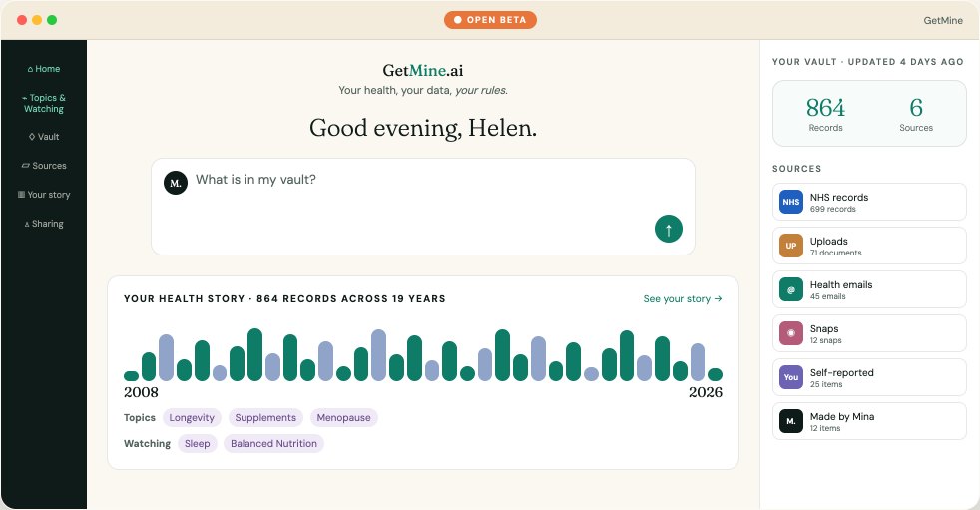Select the black Made by Mina icon
The width and height of the screenshot is (980, 510).
[791, 421]
